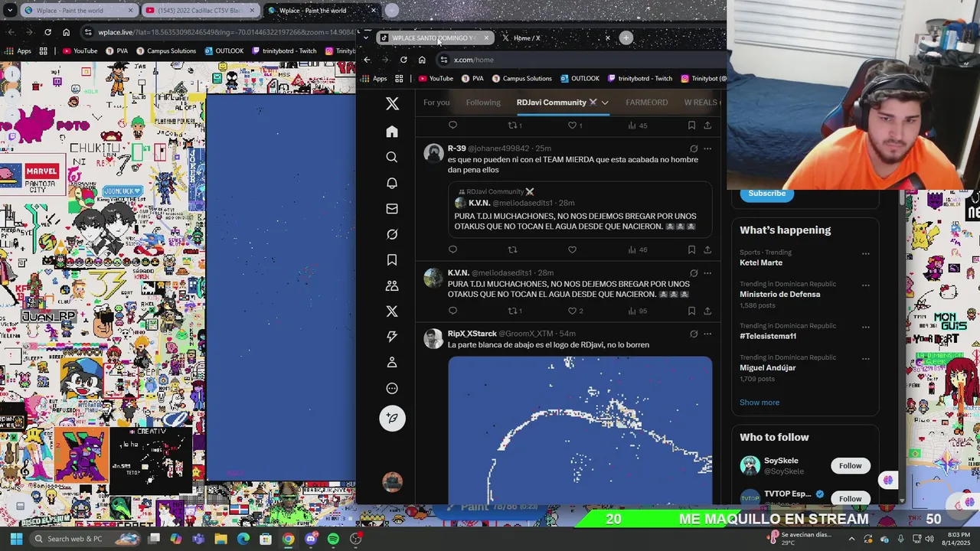Open Premium X icon in the sidebar
Image resolution: width=980 pixels, height=551 pixels.
click(392, 311)
